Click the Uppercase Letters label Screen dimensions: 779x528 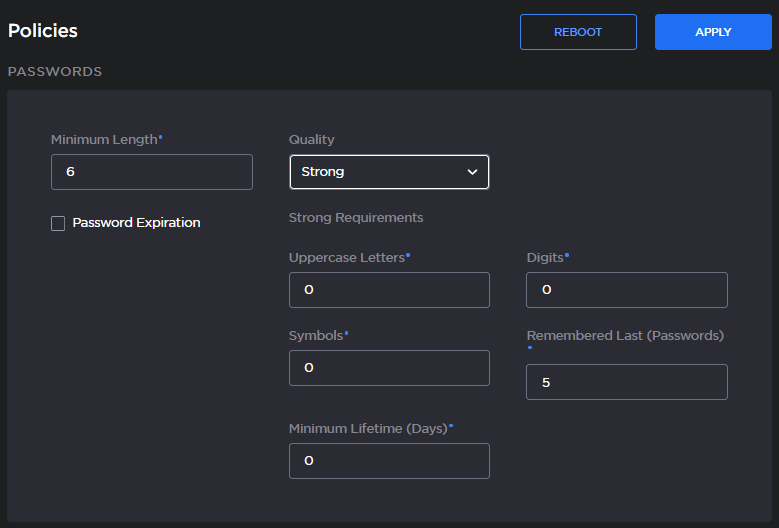click(x=346, y=257)
